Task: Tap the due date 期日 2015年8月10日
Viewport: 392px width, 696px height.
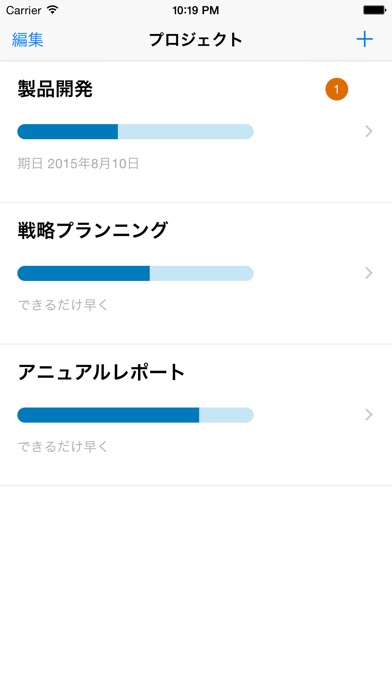Action: [x=78, y=163]
